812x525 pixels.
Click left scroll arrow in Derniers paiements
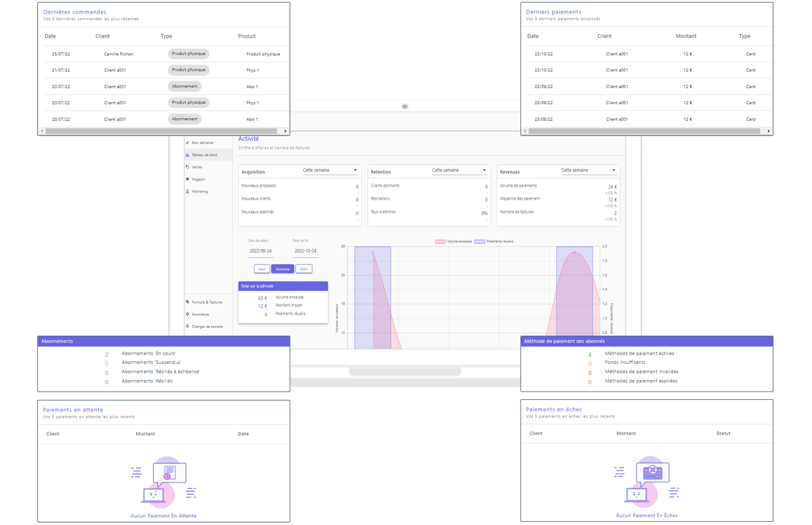click(x=525, y=131)
